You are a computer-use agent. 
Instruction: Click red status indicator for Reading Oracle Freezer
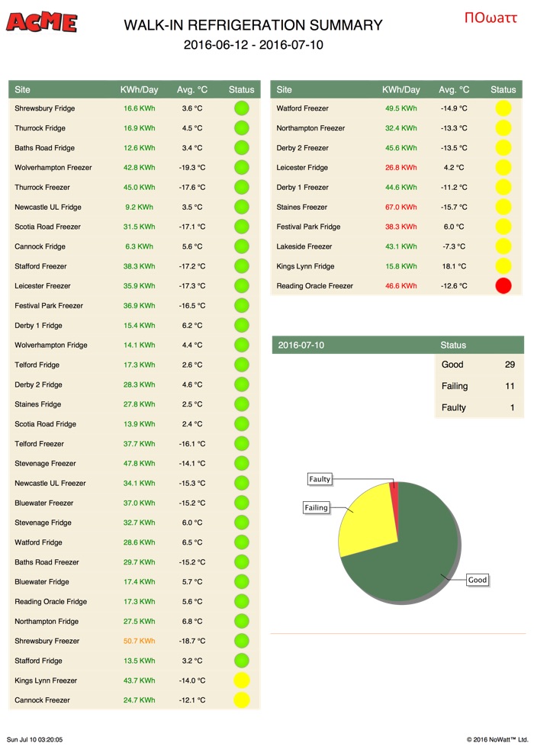pyautogui.click(x=503, y=286)
